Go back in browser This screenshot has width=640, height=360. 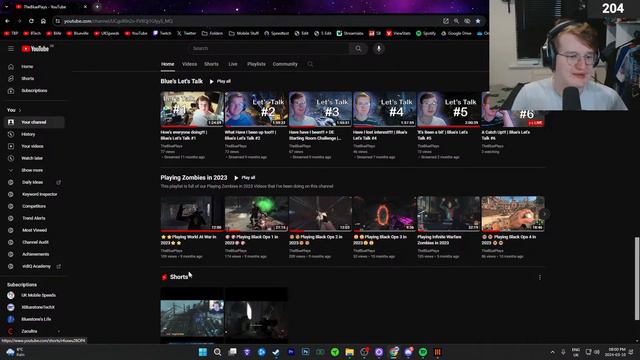coord(7,21)
